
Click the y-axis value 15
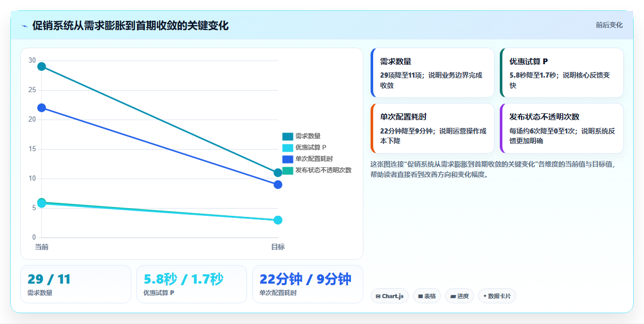(32, 149)
